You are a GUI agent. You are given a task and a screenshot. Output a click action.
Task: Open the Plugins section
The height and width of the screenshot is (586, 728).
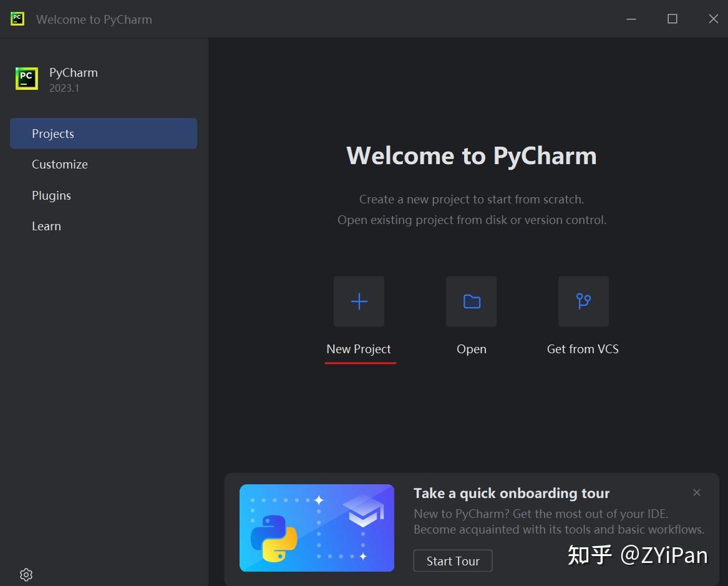[x=51, y=195]
